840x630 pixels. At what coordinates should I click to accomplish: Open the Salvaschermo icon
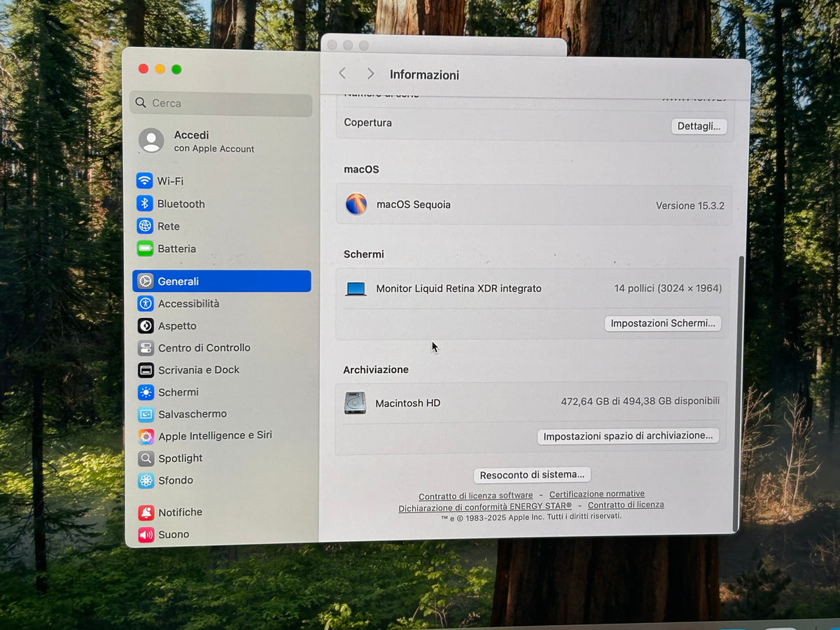(x=146, y=414)
